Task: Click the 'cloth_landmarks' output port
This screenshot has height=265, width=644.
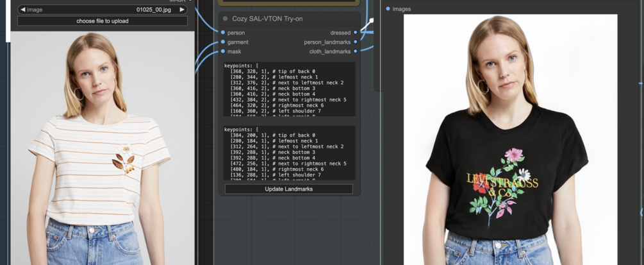Action: (355, 51)
